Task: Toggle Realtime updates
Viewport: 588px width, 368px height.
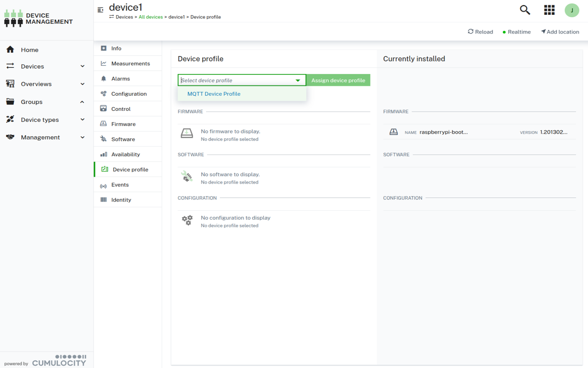Action: click(517, 32)
